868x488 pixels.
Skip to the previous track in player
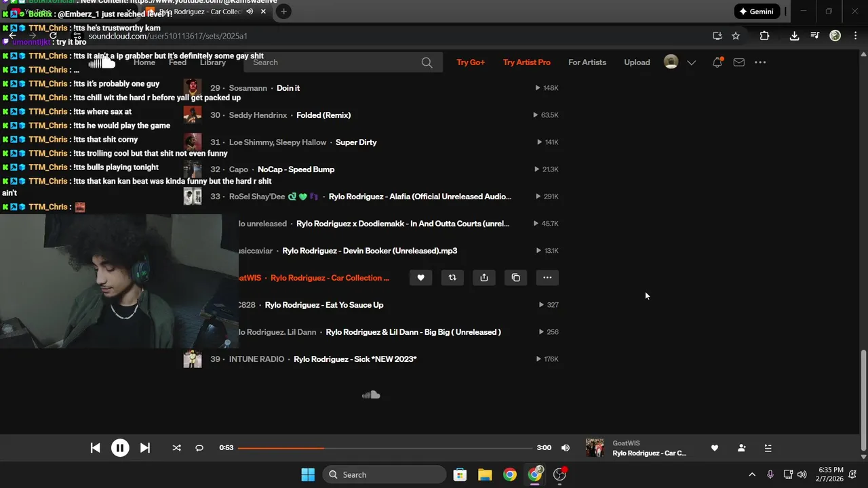[x=96, y=448]
